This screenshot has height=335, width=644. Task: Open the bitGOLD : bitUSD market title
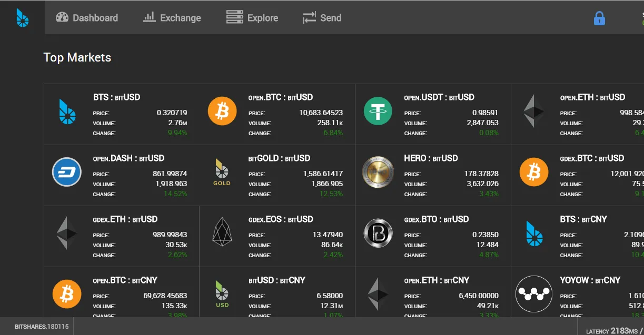(280, 158)
